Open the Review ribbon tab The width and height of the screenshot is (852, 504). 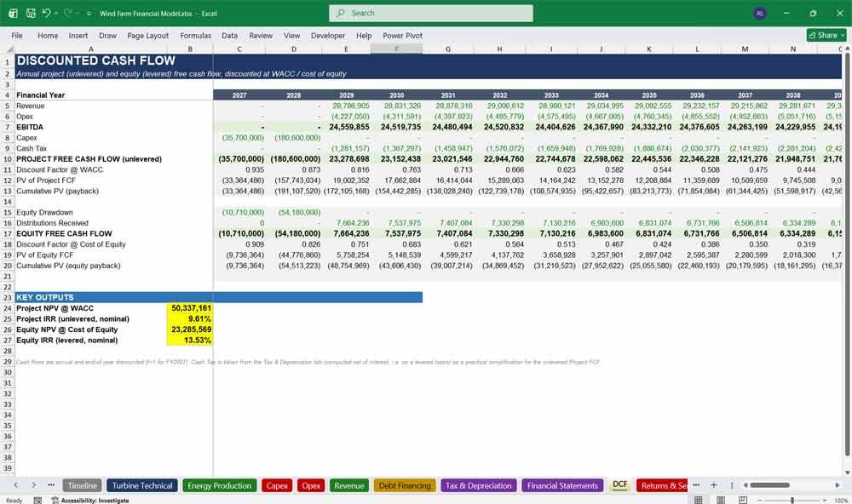coord(261,35)
